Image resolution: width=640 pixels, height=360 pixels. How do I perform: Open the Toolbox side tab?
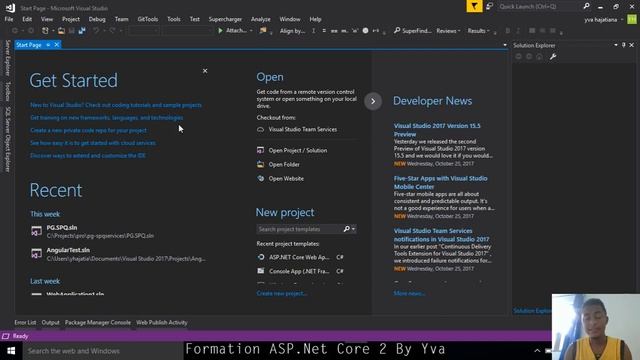point(7,91)
